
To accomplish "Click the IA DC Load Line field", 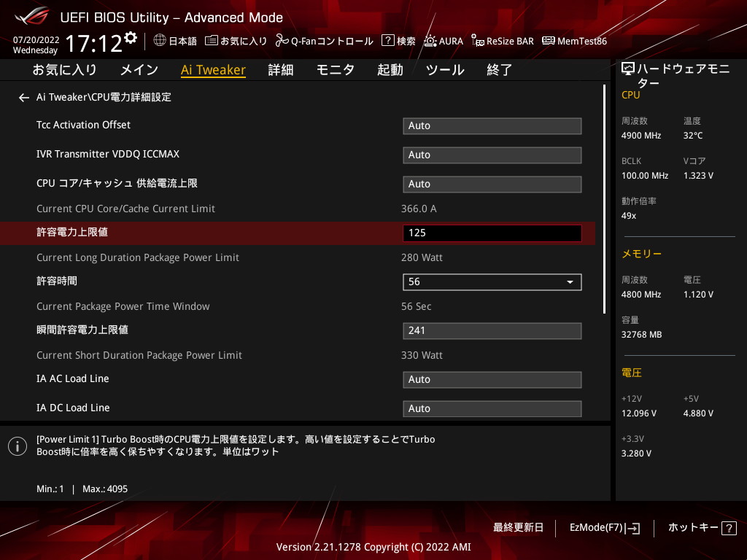I will coord(492,408).
